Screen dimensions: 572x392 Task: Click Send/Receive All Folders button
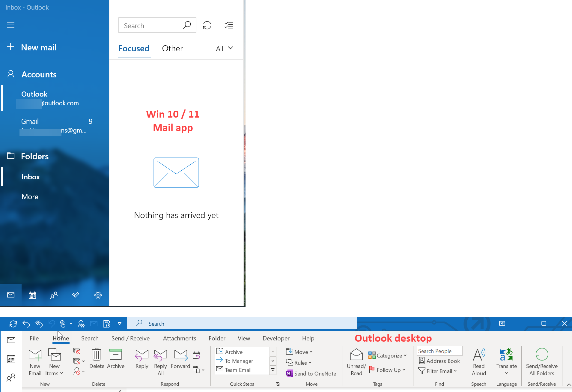click(542, 362)
